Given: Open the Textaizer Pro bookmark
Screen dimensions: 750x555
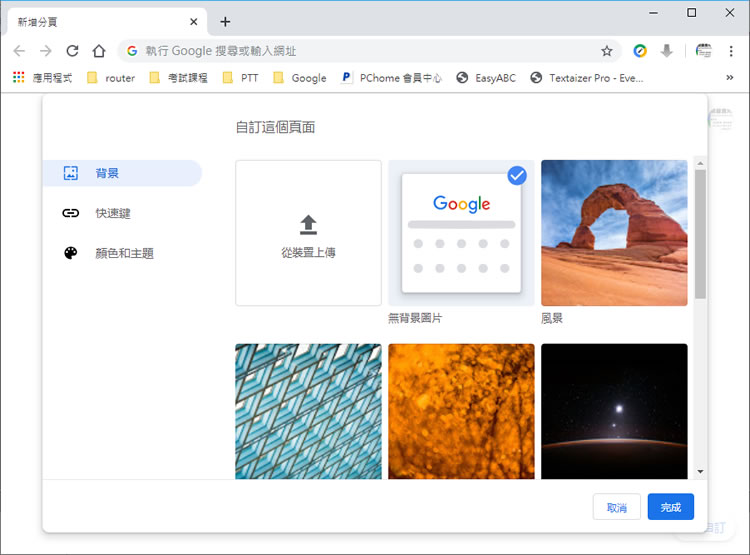Looking at the screenshot, I should click(x=587, y=78).
